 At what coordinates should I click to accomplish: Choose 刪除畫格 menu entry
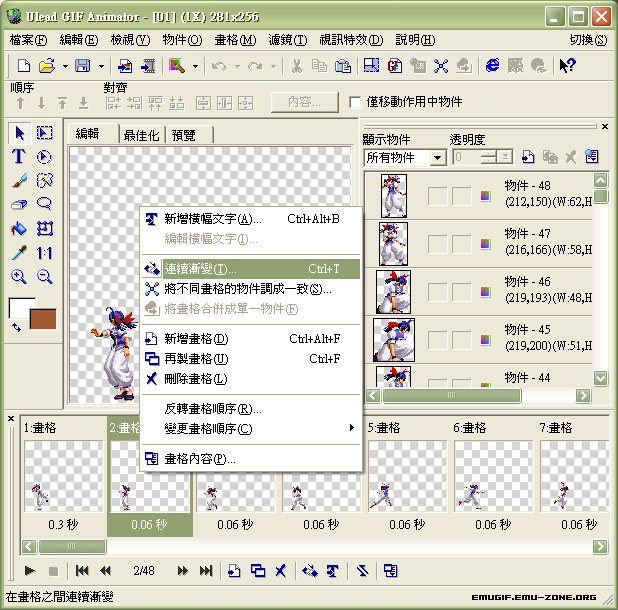251,379
